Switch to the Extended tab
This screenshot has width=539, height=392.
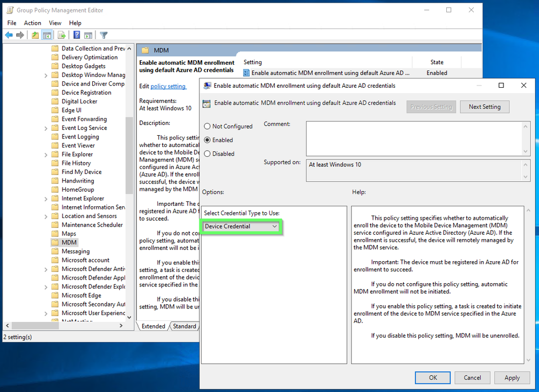coord(153,326)
